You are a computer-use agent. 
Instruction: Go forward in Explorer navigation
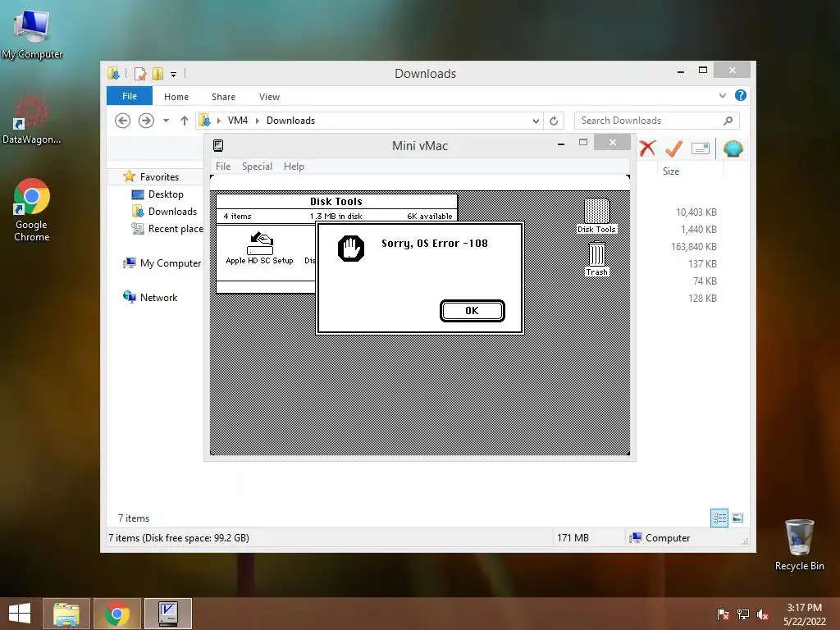[146, 121]
